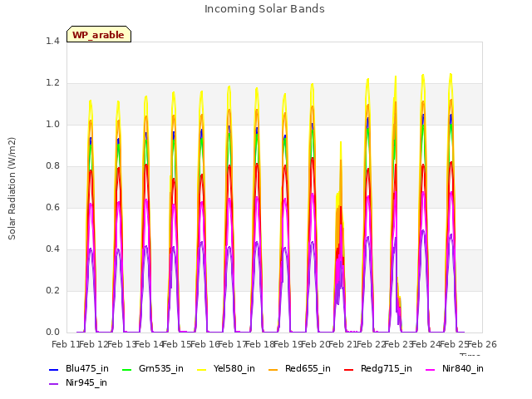Click the Feb 14 x-axis date label

pyautogui.click(x=150, y=345)
